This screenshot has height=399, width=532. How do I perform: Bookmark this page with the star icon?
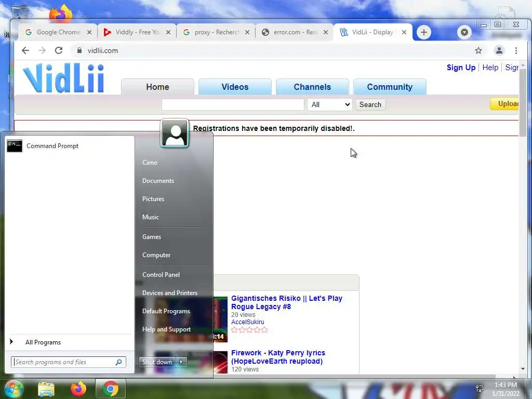click(x=478, y=50)
